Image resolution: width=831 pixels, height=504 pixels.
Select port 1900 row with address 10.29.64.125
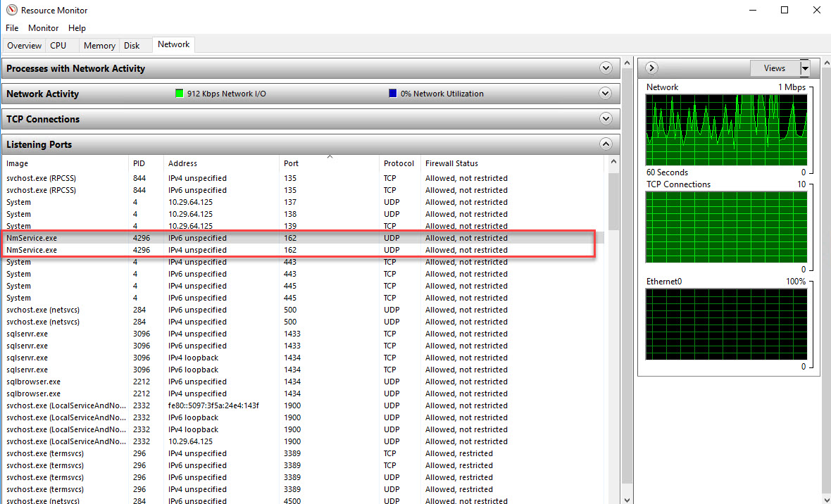point(303,441)
